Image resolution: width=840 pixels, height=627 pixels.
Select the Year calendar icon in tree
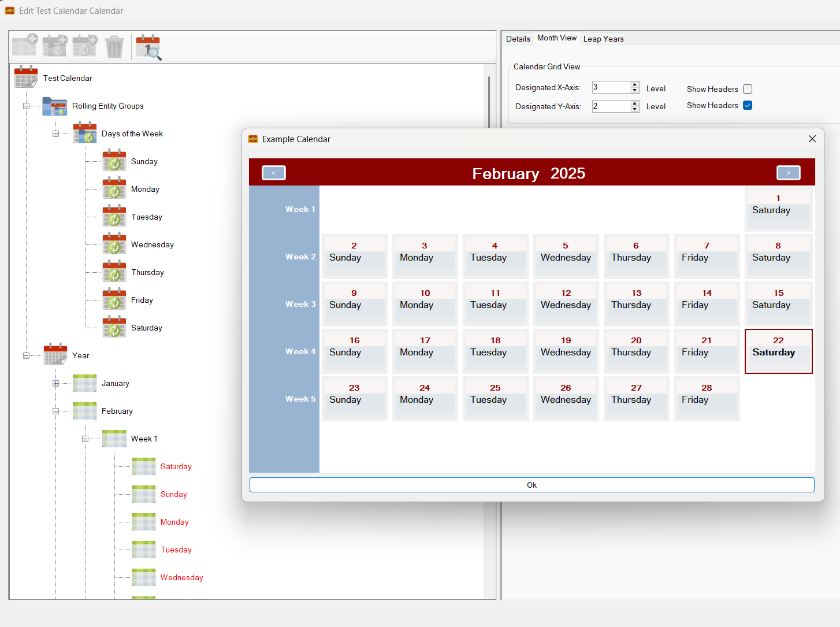click(55, 355)
